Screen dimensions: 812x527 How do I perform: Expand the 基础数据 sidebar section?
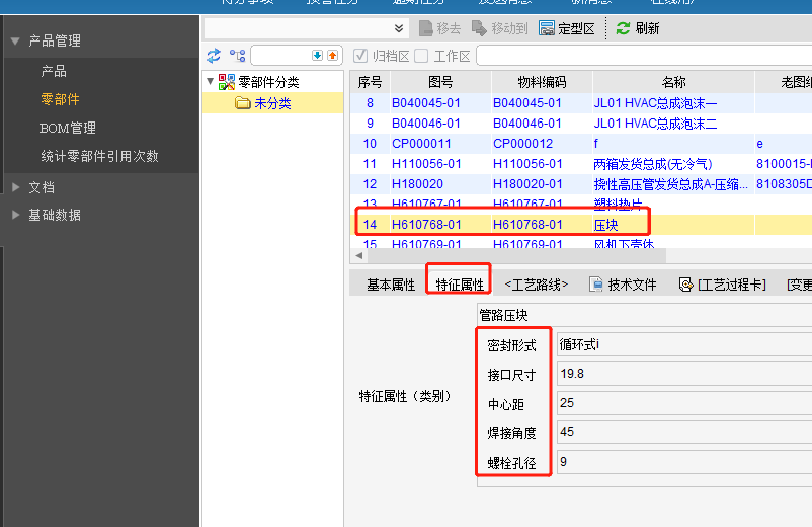tap(16, 215)
